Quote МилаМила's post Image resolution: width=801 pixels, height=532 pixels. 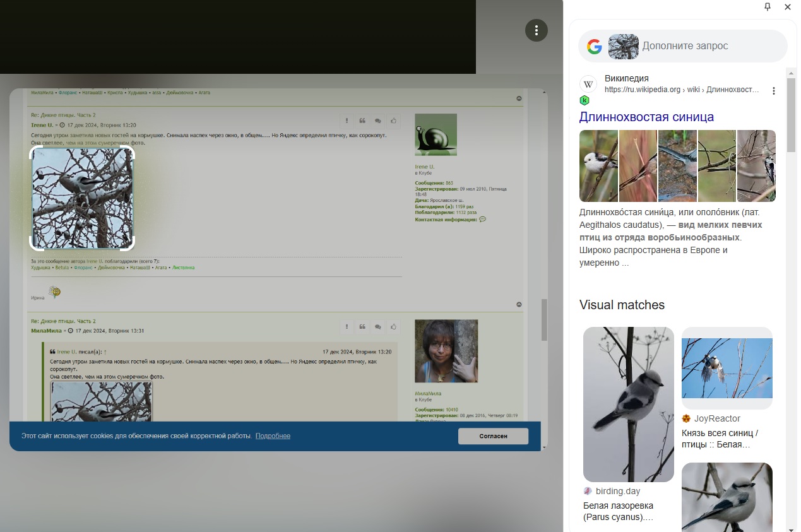(362, 326)
